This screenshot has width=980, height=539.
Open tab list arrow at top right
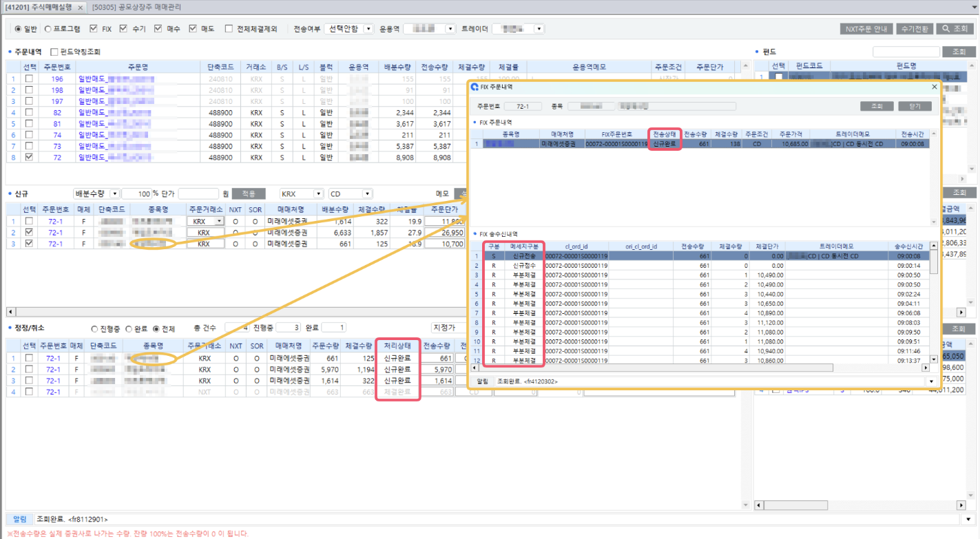(974, 7)
